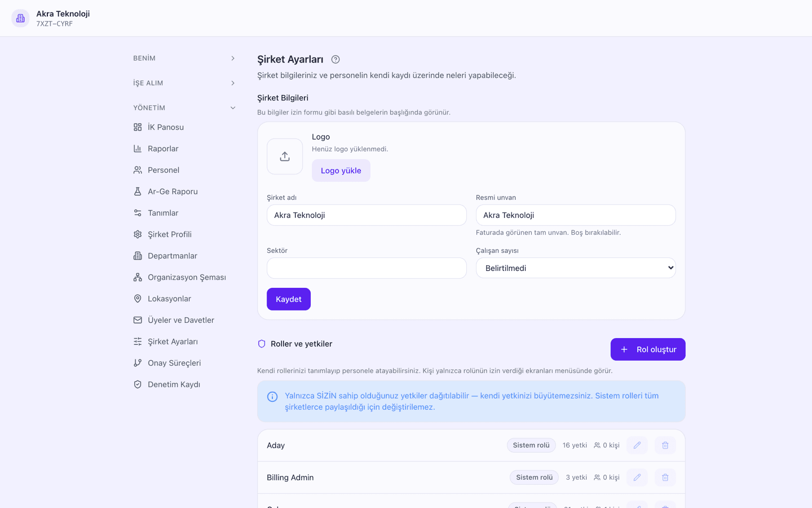Click the logo upload placeholder icon

coord(285,156)
